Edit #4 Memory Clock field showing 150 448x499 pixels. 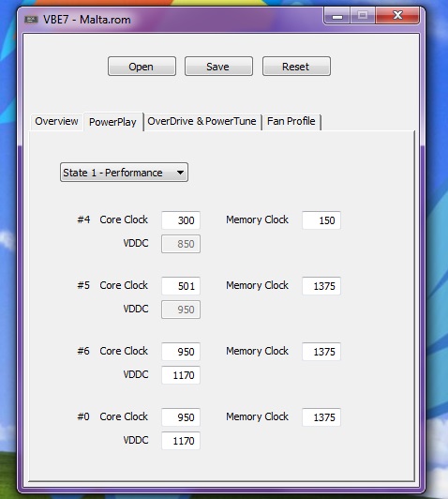click(321, 220)
